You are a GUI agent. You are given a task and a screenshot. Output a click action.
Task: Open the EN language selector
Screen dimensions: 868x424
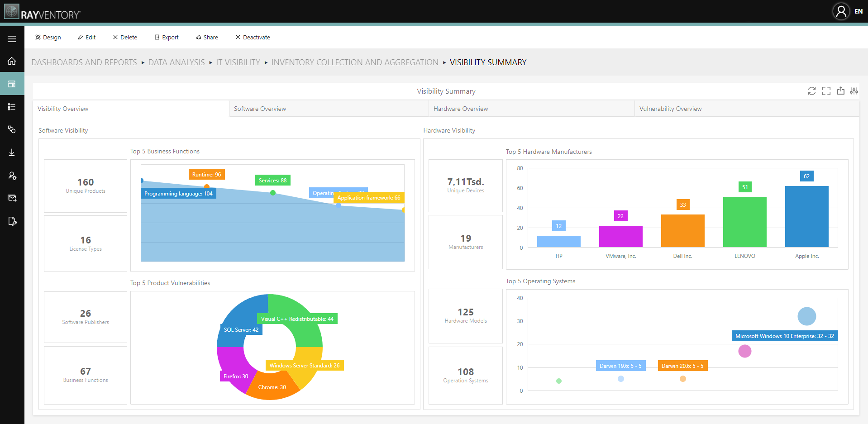point(858,11)
